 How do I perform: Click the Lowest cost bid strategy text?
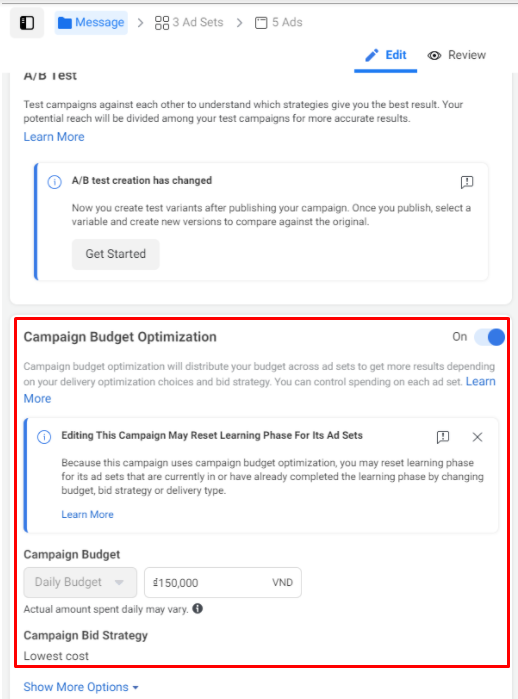click(x=56, y=656)
